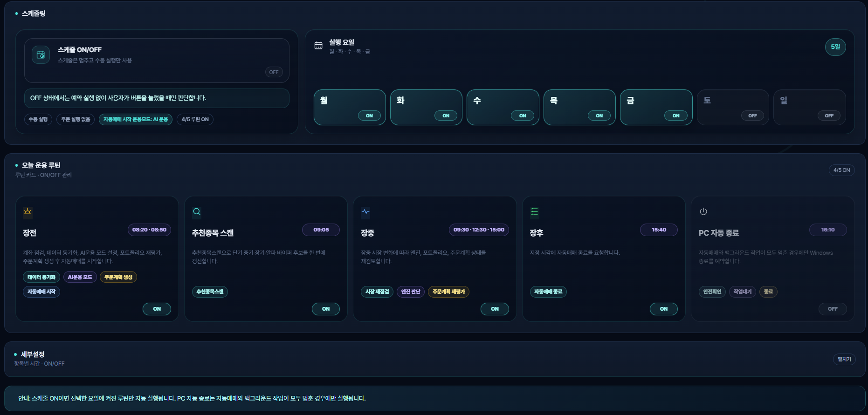This screenshot has width=868, height=415.
Task: Click the 09:05 time badge
Action: point(321,230)
